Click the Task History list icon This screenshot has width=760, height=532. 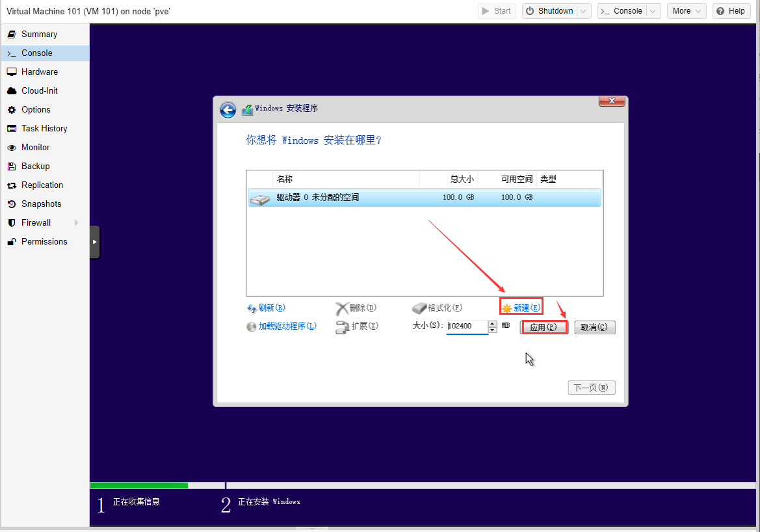[x=12, y=129]
